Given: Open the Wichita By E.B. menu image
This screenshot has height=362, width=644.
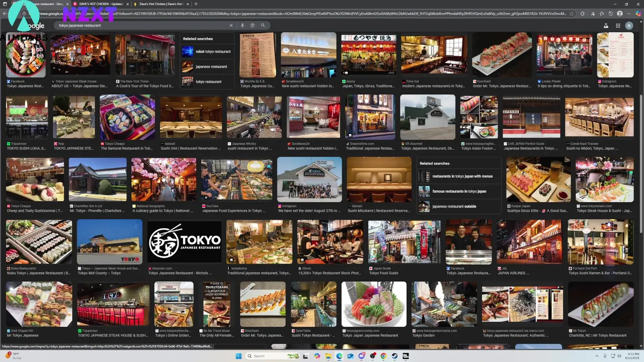Looking at the screenshot, I should point(258,55).
